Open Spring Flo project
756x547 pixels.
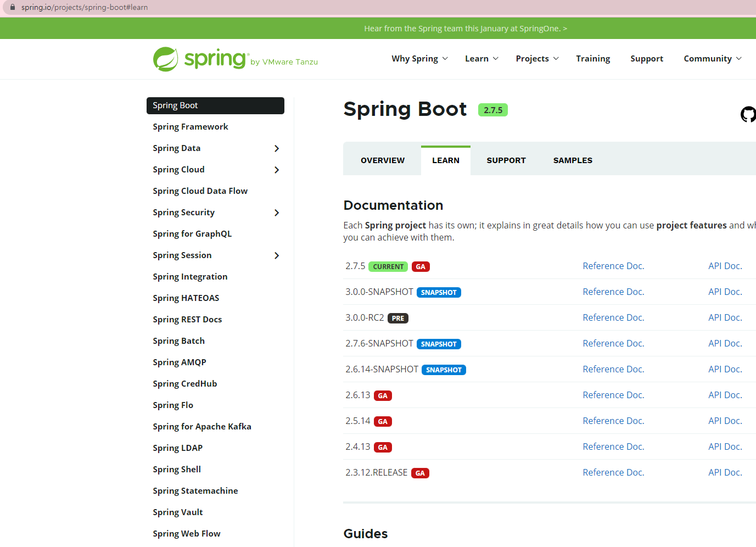(173, 405)
